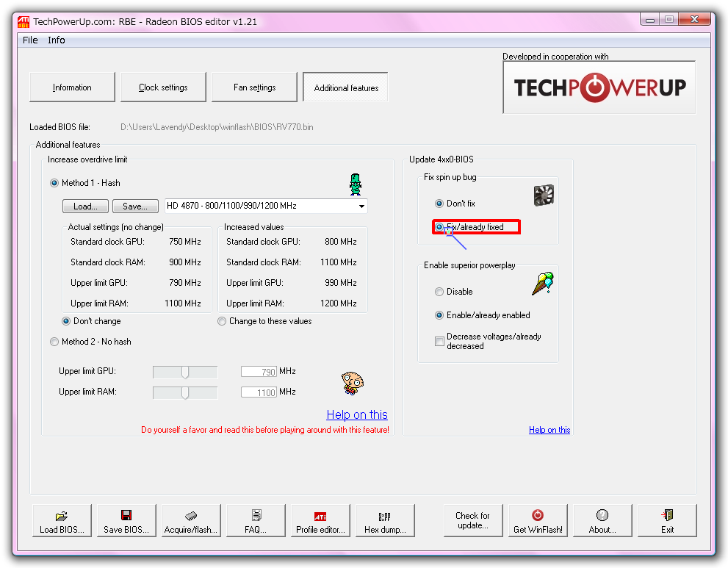The height and width of the screenshot is (568, 728).
Task: Click the Load... hash preset button
Action: click(x=85, y=206)
